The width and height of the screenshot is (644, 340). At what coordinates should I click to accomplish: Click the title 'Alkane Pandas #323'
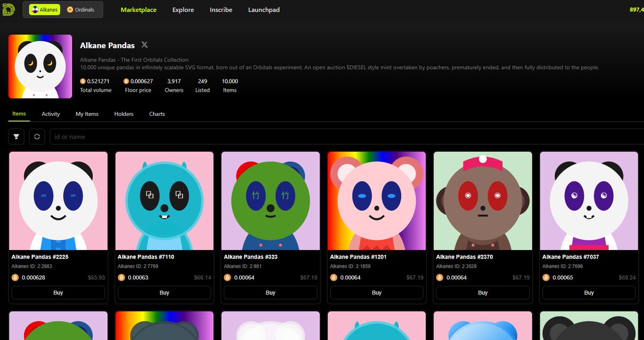(x=251, y=257)
